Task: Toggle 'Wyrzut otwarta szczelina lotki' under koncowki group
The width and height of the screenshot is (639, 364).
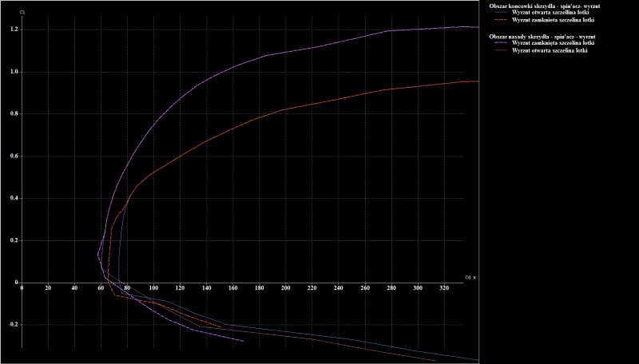Action: click(550, 13)
